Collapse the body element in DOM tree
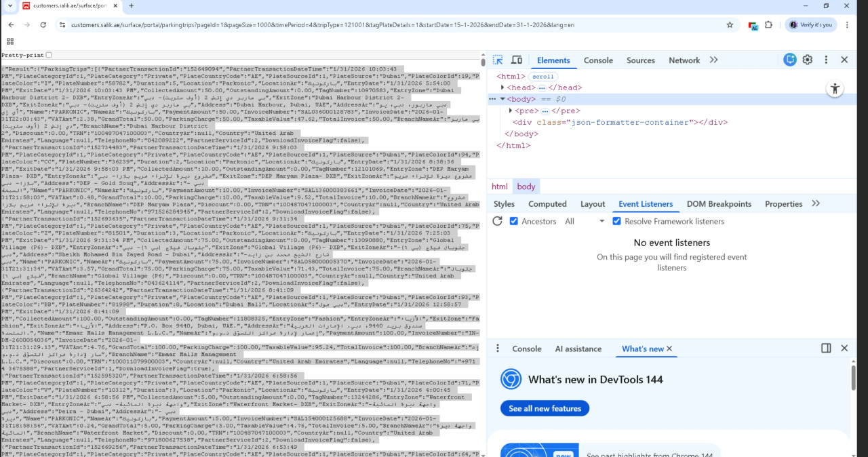The width and height of the screenshot is (868, 457). click(x=502, y=99)
